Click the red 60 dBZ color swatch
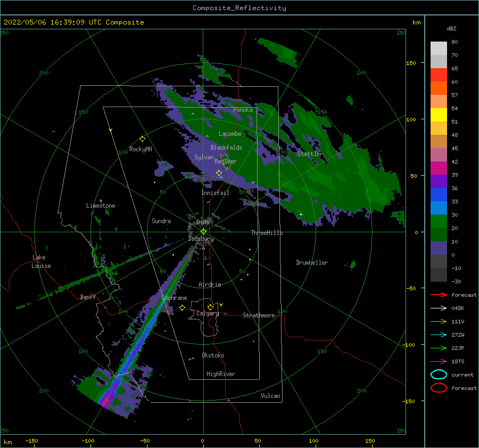The image size is (479, 448). [439, 75]
